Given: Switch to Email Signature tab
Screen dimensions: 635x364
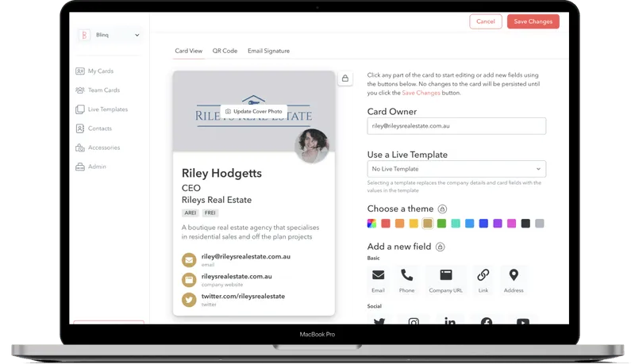Looking at the screenshot, I should click(268, 51).
